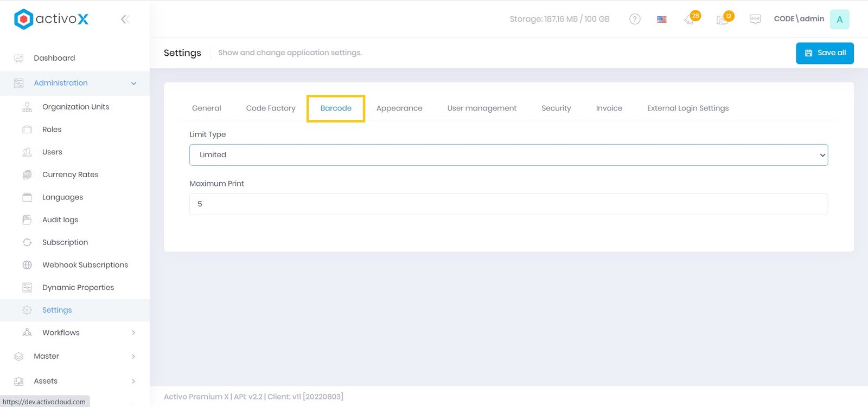Click the user avatar A
Image resolution: width=868 pixels, height=407 pixels.
pos(839,20)
